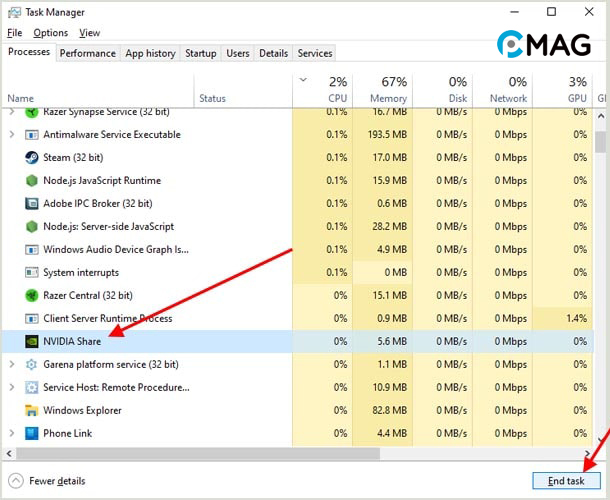This screenshot has height=500, width=610.
Task: Open the Options menu
Action: point(51,33)
